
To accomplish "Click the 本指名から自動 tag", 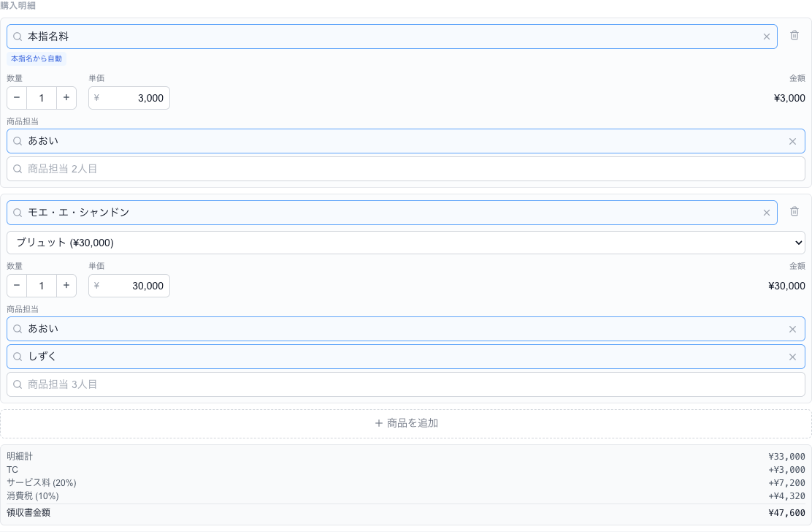I will pyautogui.click(x=37, y=58).
